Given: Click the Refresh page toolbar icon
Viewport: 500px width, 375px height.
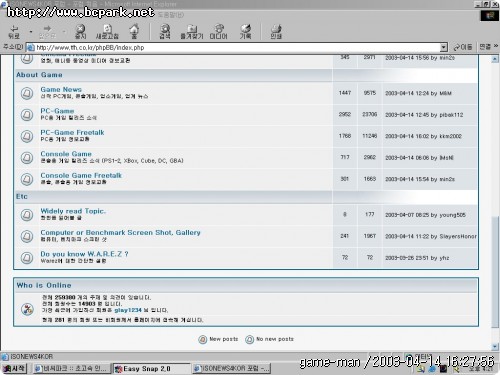Looking at the screenshot, I should pos(107,32).
